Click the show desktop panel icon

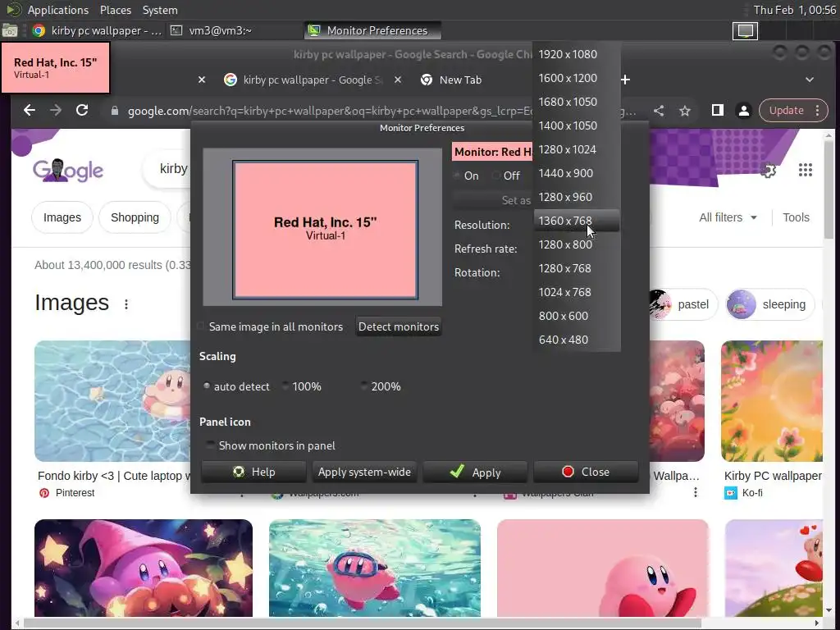point(10,30)
